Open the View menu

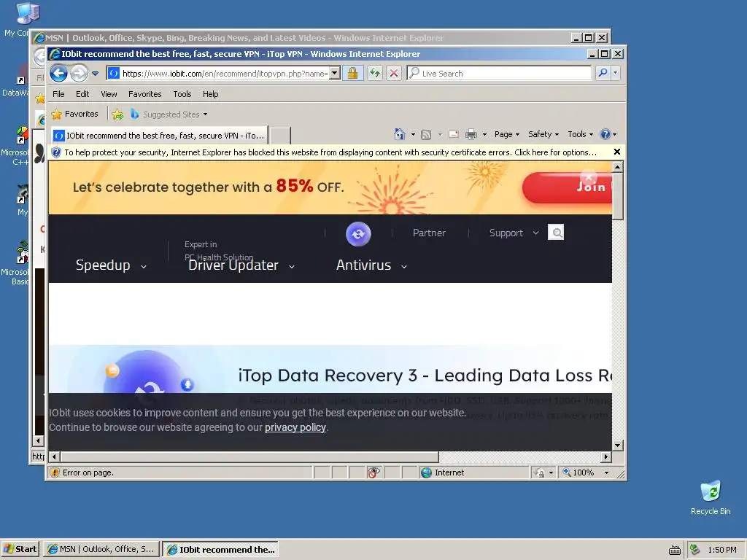(x=109, y=94)
